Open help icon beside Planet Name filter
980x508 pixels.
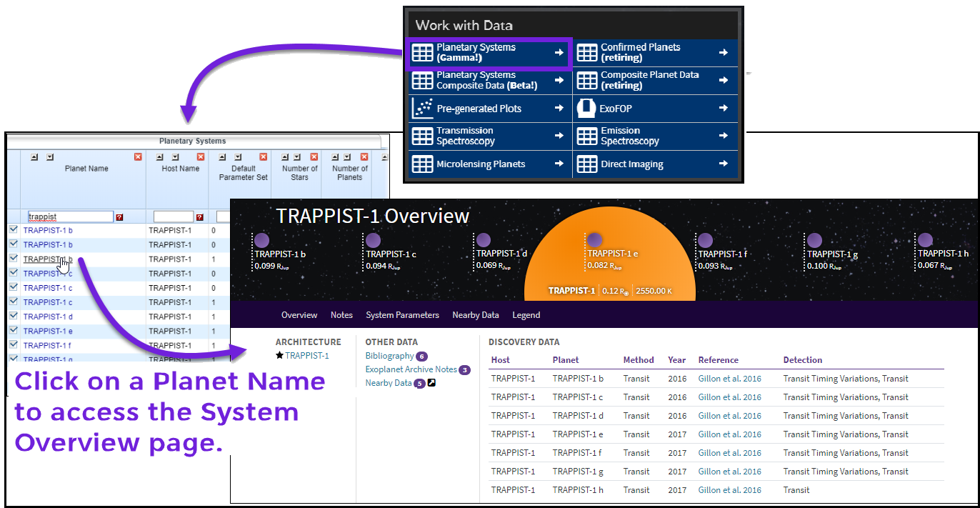(119, 216)
